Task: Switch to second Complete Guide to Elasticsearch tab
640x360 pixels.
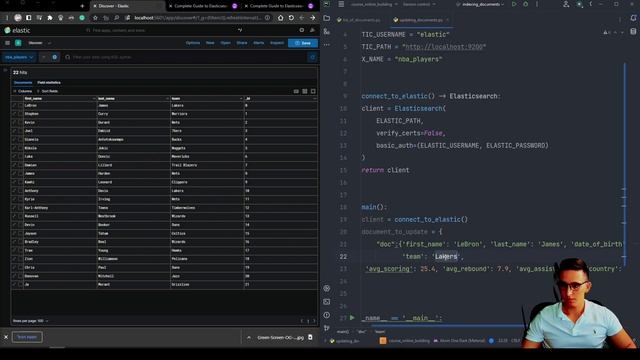Action: 279,6
